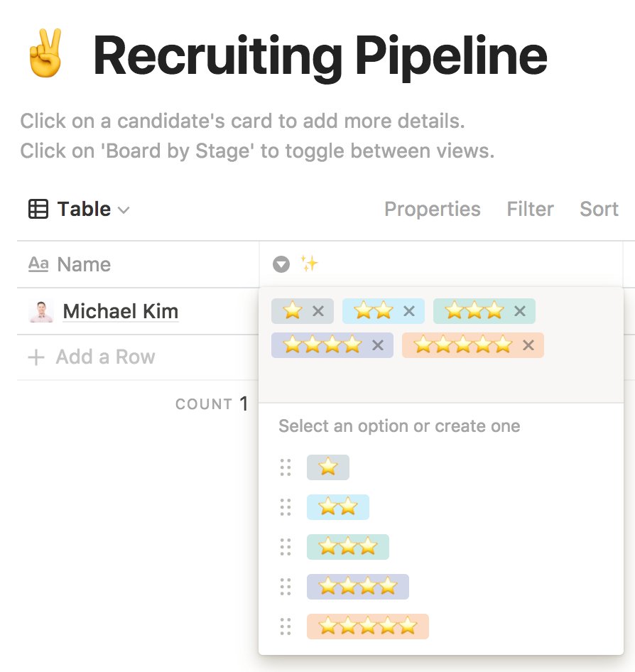Remove the three-star tag
The height and width of the screenshot is (672, 635).
(x=520, y=311)
